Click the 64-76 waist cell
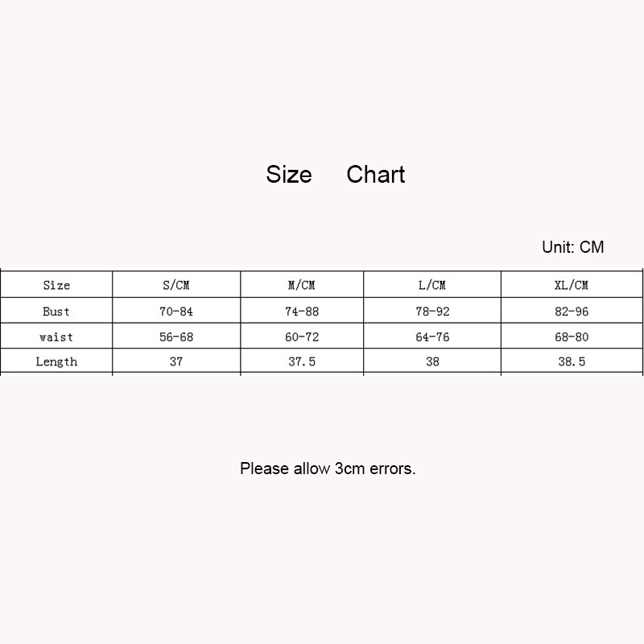Image resolution: width=644 pixels, height=644 pixels. pyautogui.click(x=432, y=337)
